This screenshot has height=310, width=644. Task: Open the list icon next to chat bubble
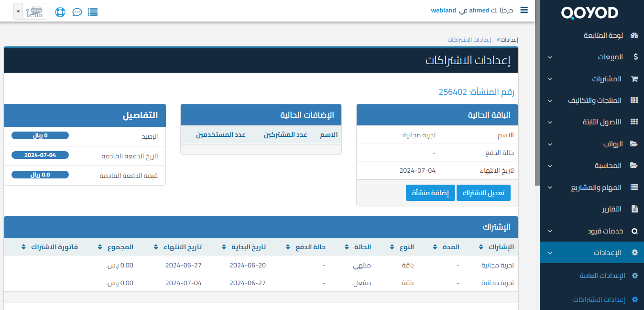pyautogui.click(x=92, y=11)
